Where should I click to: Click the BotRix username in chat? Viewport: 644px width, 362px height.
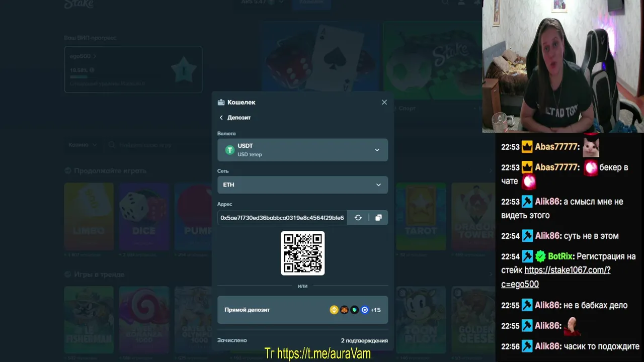tap(560, 256)
